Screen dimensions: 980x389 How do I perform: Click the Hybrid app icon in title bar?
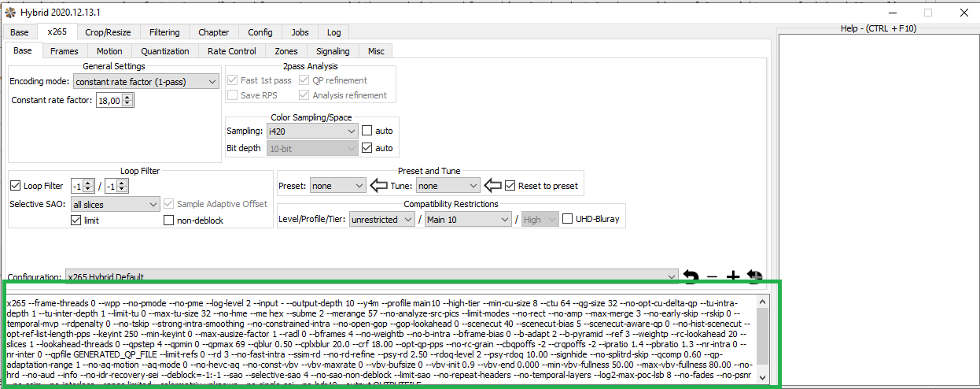(10, 13)
